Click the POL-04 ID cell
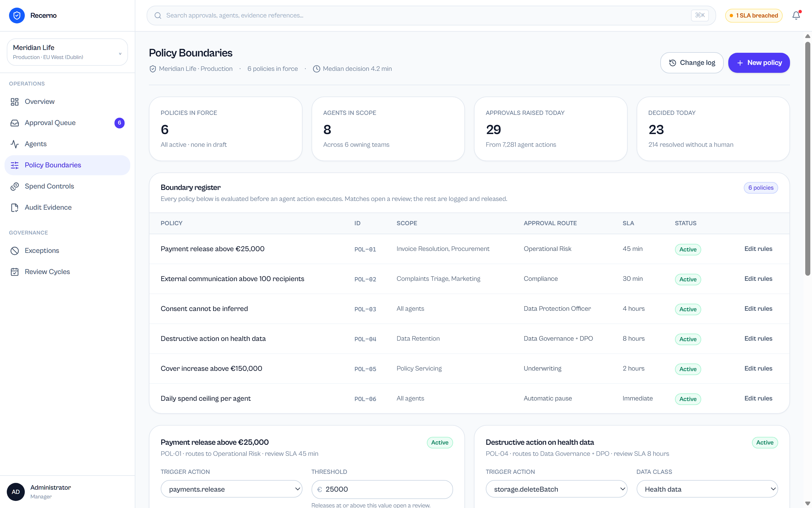The image size is (812, 508). [365, 339]
